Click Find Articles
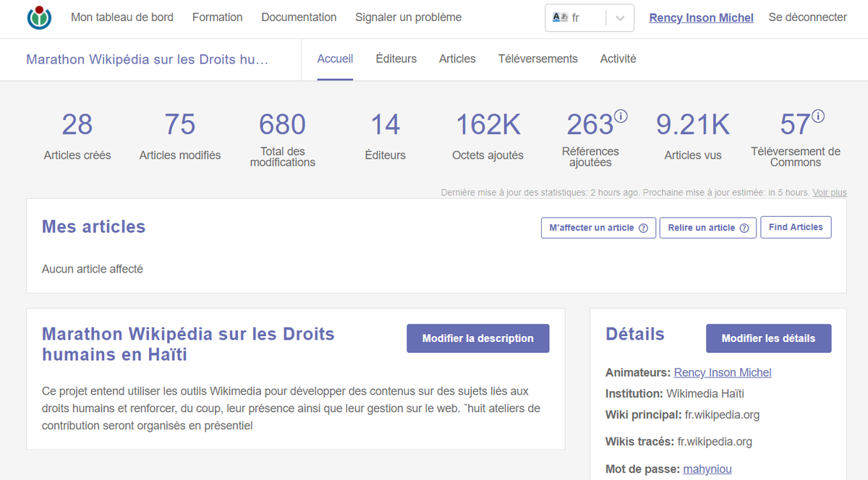The height and width of the screenshot is (480, 868). (x=796, y=227)
